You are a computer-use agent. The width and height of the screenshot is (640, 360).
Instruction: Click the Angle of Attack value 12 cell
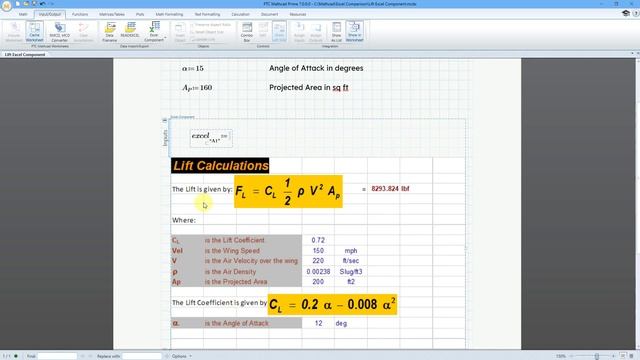click(318, 323)
